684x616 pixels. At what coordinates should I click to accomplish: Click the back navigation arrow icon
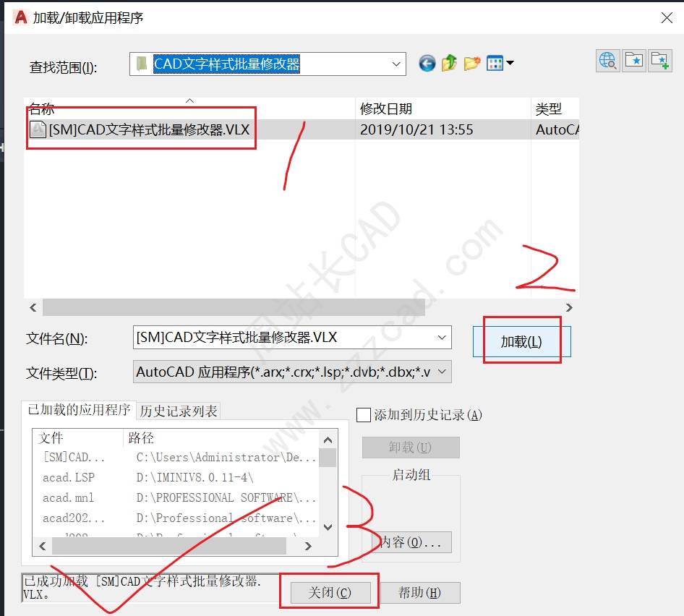tap(427, 64)
